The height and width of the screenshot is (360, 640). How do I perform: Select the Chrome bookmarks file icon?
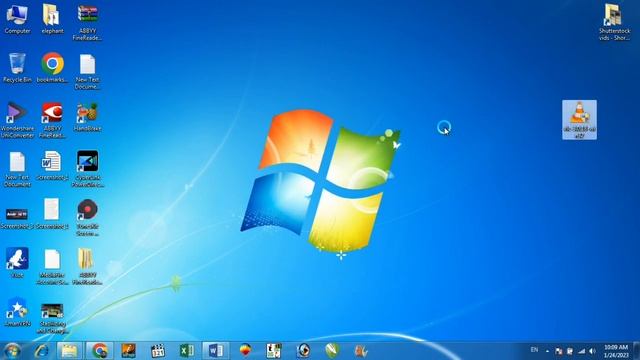coord(52,68)
